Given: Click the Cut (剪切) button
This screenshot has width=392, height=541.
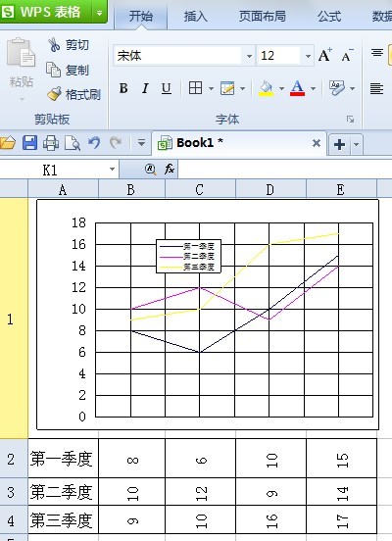Looking at the screenshot, I should [x=69, y=45].
